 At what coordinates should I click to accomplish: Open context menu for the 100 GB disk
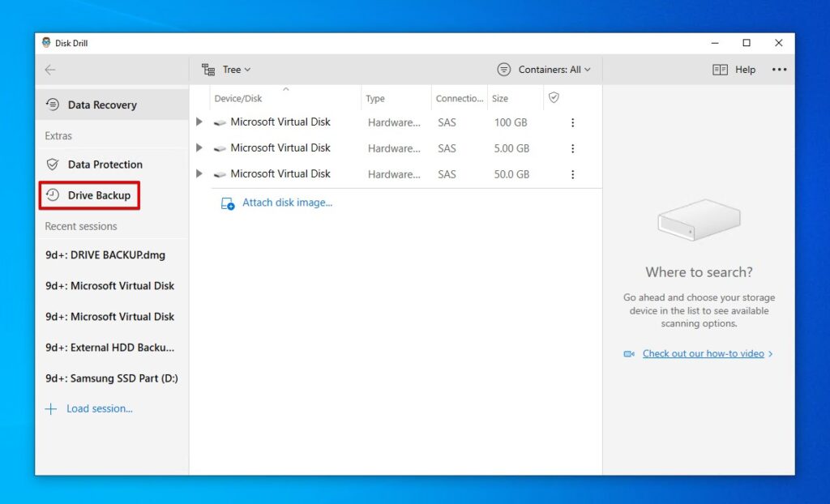click(x=573, y=122)
